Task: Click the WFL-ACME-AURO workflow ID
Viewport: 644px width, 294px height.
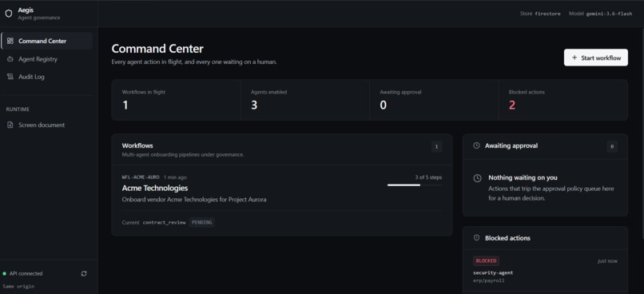Action: 141,177
